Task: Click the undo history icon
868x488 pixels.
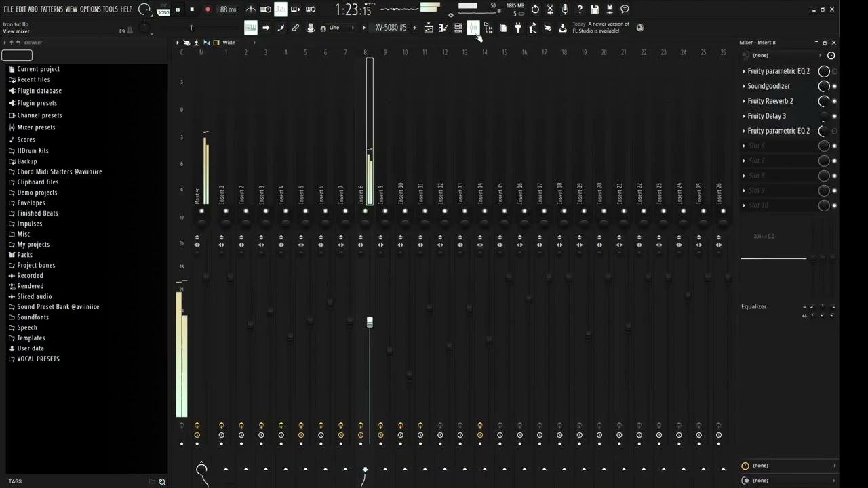Action: [x=535, y=9]
